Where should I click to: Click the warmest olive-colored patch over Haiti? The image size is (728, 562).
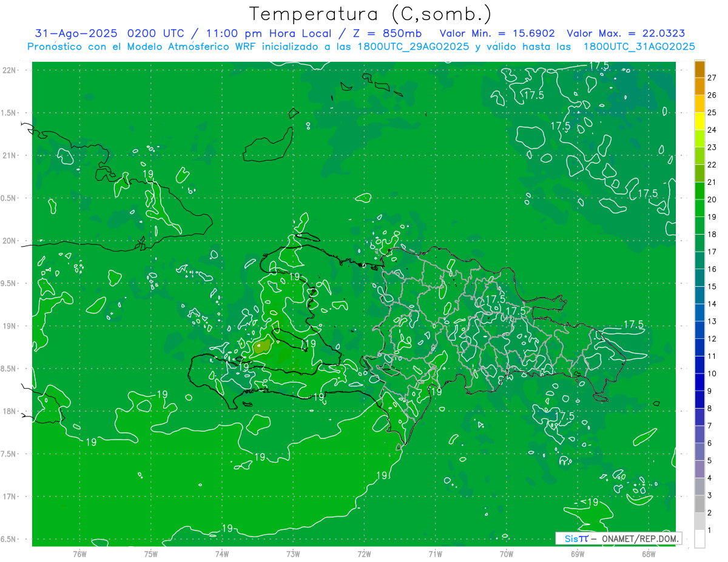coord(263,347)
